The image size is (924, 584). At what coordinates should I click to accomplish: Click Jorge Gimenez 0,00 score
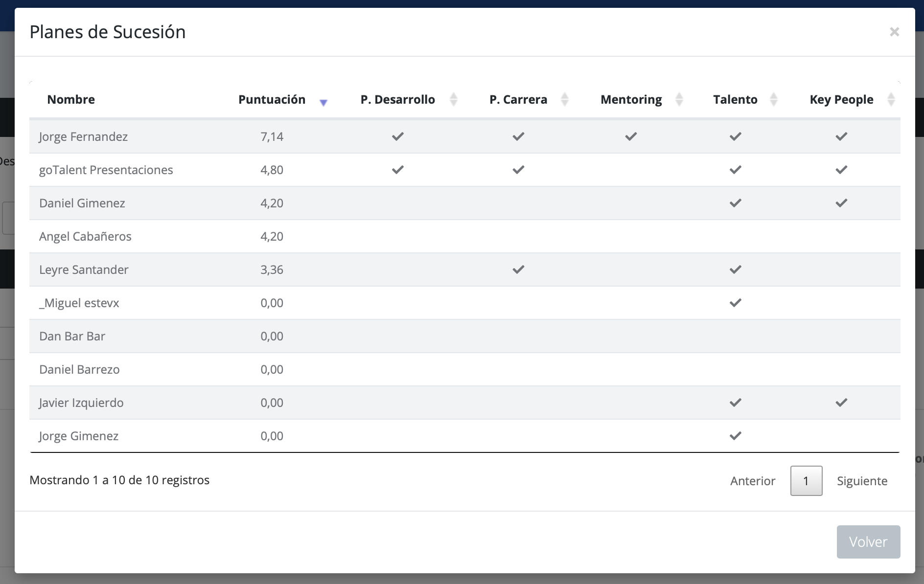tap(272, 436)
